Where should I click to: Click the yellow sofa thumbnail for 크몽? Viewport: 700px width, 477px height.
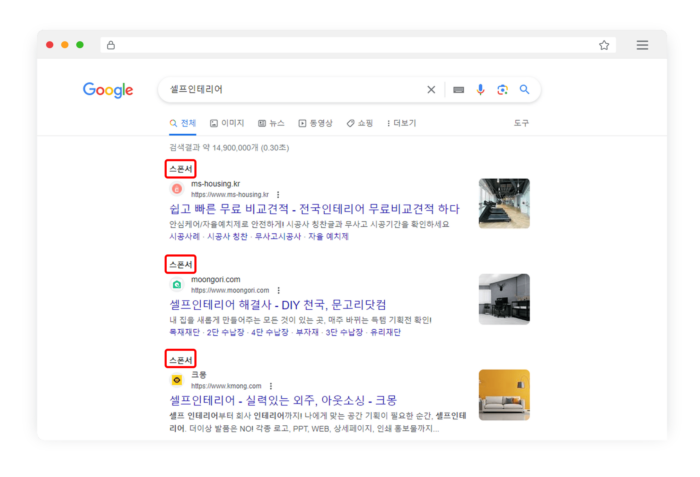(504, 395)
